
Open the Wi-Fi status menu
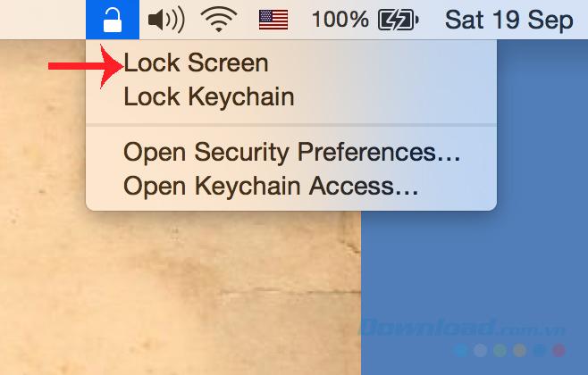219,20
